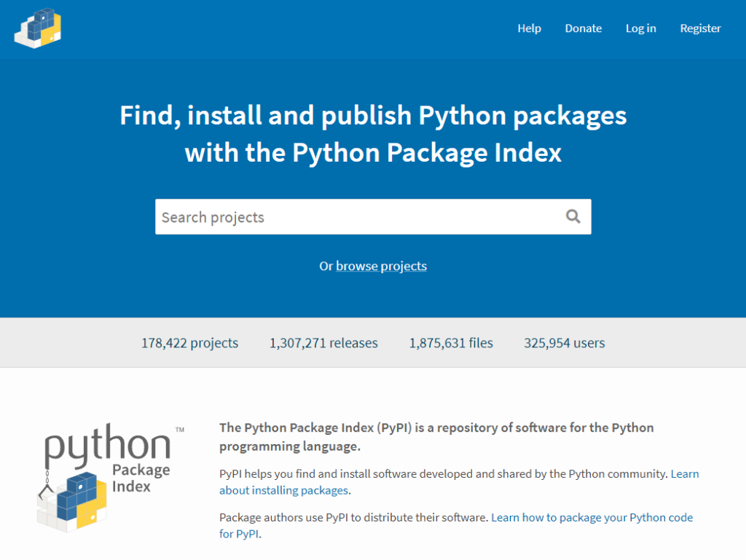
Task: Open the installing packages learning link
Action: (283, 490)
